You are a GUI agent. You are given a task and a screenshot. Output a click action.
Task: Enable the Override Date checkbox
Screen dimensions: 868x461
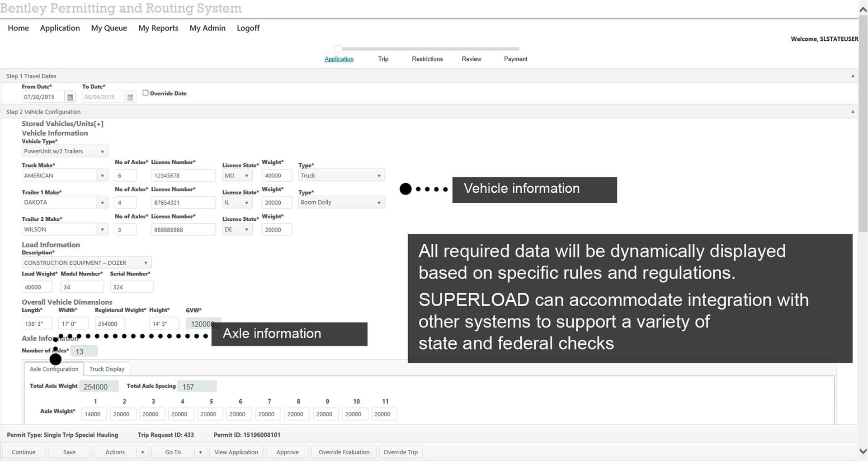(146, 93)
